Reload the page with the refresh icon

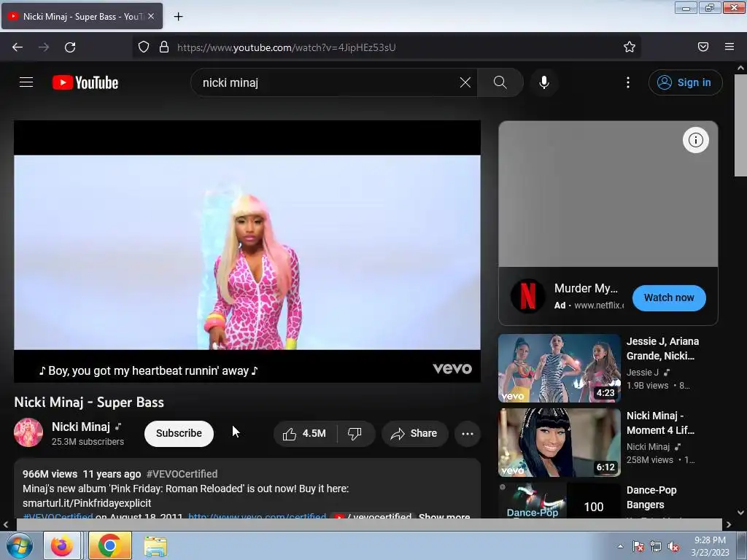70,47
